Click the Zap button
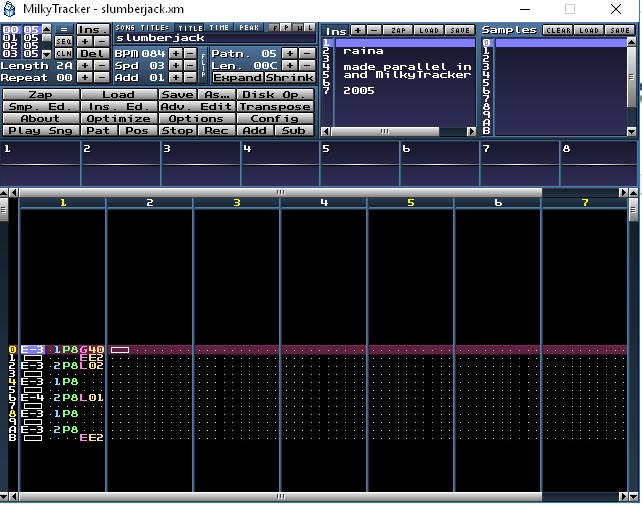642x508 pixels. (x=41, y=95)
